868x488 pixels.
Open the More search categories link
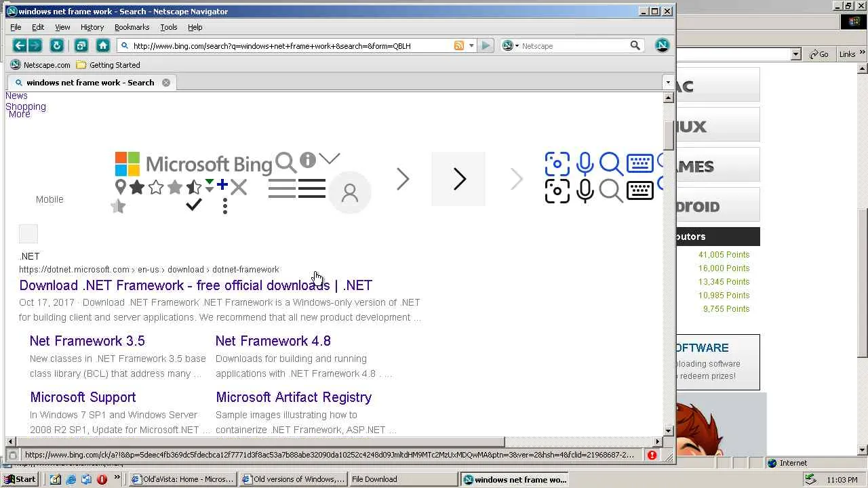(20, 114)
